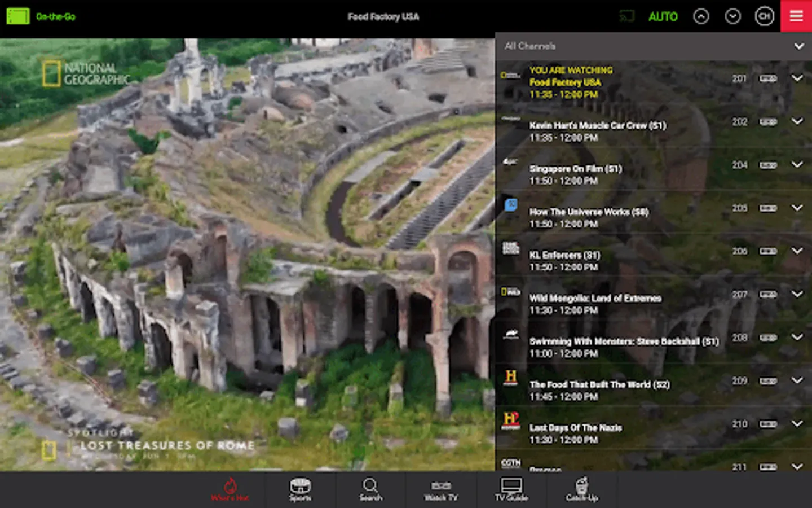Expand channel 211 details
This screenshot has height=508, width=812.
tap(797, 466)
